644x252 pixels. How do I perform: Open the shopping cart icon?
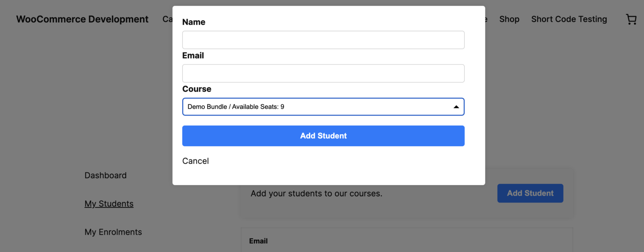click(x=631, y=19)
